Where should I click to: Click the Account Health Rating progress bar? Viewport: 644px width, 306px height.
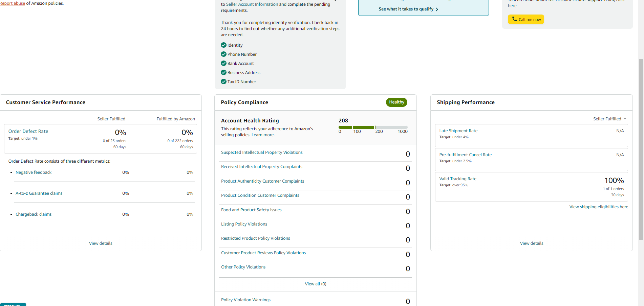pyautogui.click(x=373, y=127)
